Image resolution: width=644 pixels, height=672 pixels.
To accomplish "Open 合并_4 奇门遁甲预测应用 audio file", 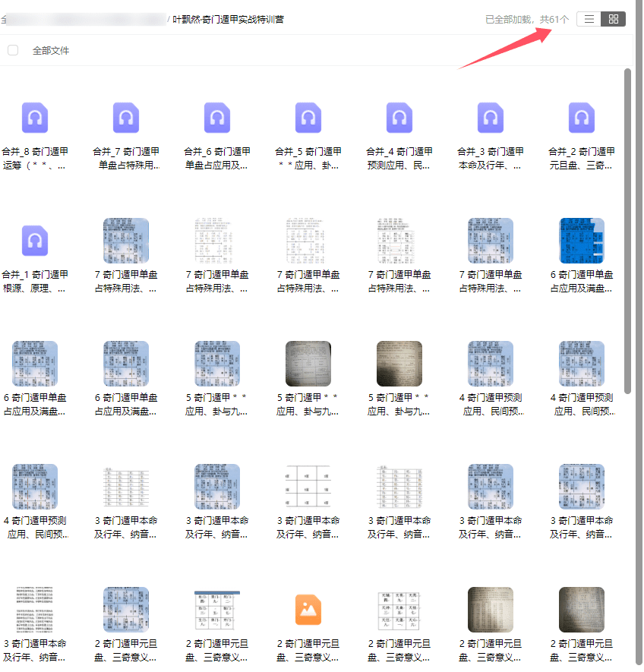I will click(x=399, y=118).
